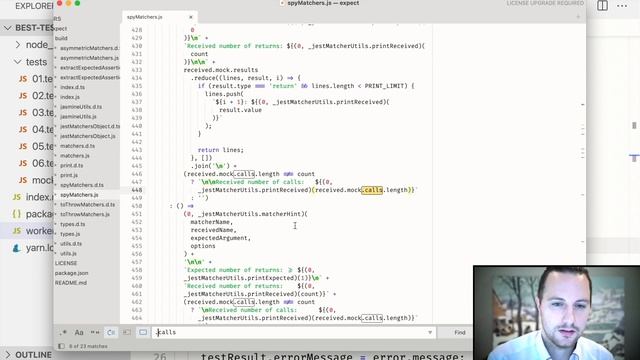Screen dimensions: 640x360
Task: Toggle highlight matches option
Action: (x=143, y=333)
